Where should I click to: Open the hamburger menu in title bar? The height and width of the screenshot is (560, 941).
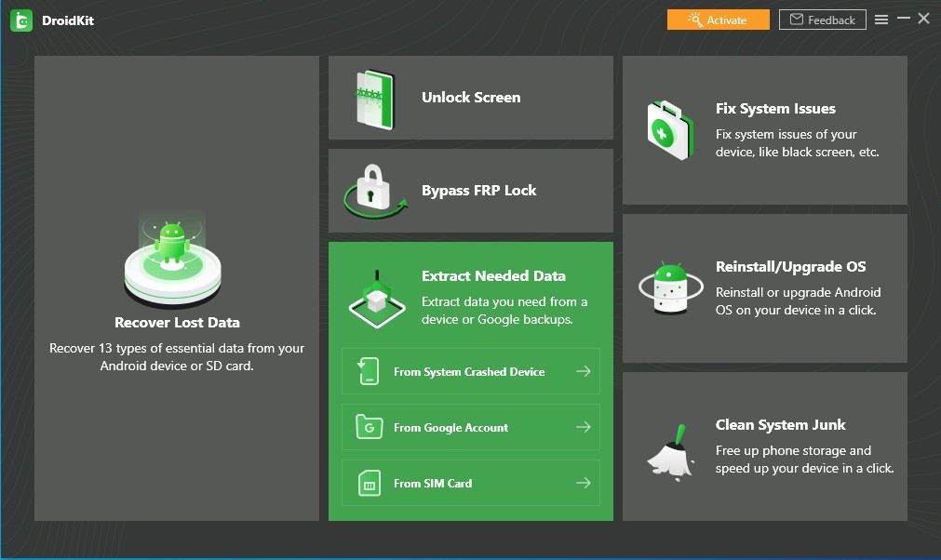pyautogui.click(x=881, y=20)
